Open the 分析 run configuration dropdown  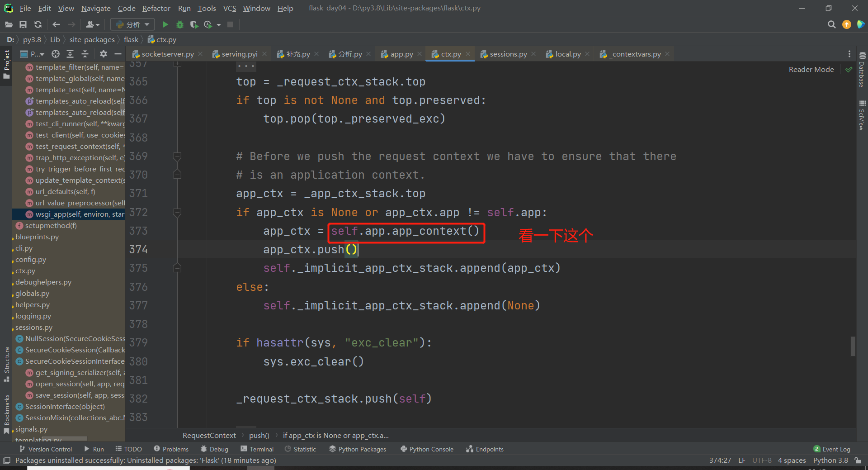click(133, 24)
